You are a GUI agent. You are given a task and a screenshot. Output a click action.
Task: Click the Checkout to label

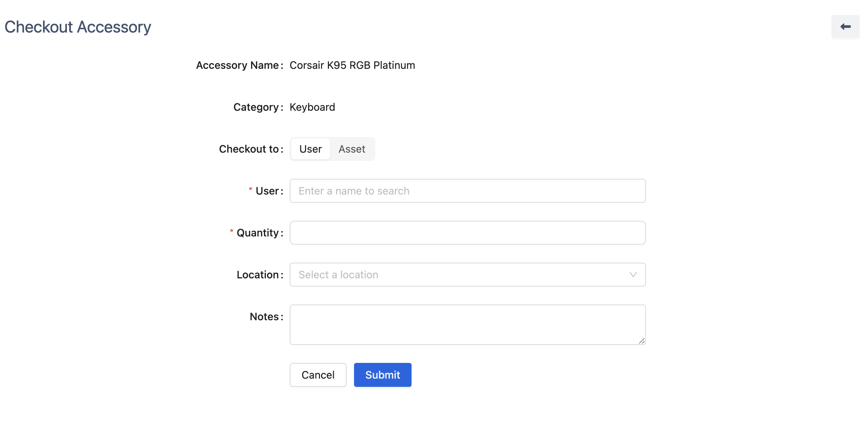click(249, 149)
